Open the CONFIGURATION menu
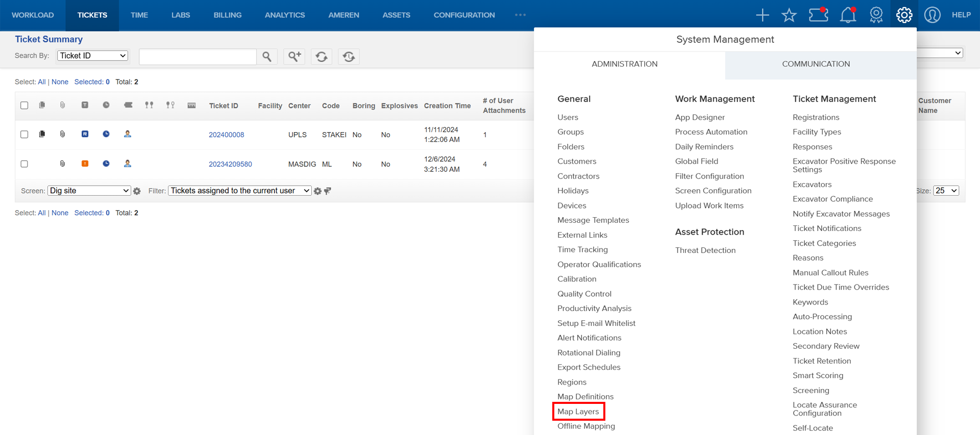Viewport: 980px width, 435px height. 464,15
